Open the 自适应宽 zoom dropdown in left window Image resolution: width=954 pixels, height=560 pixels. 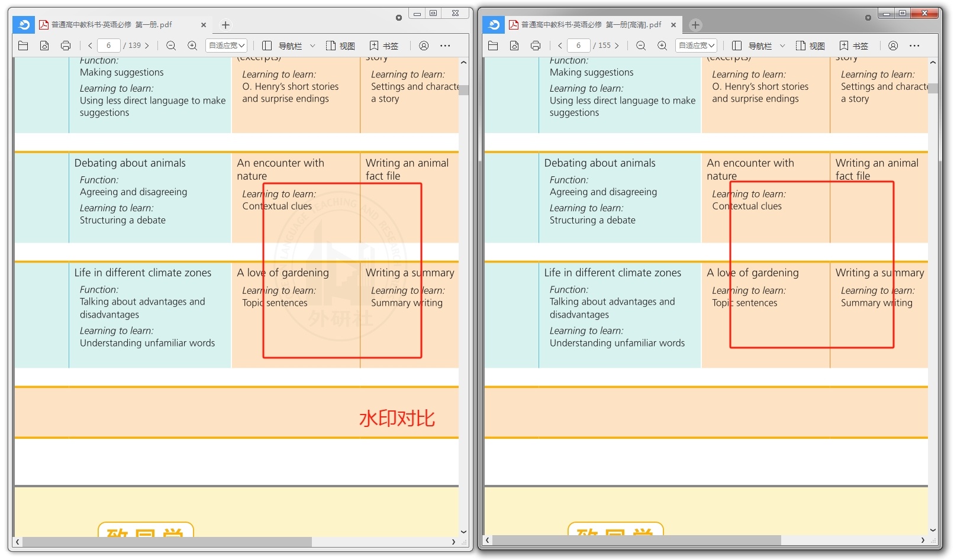[226, 46]
